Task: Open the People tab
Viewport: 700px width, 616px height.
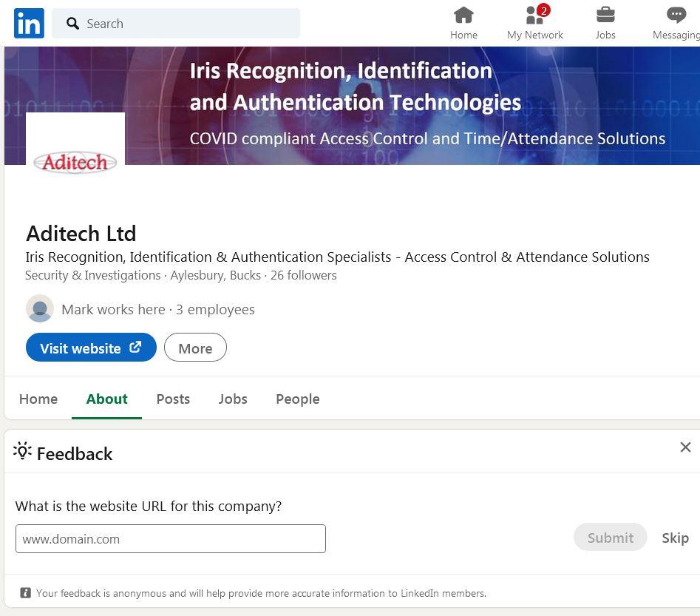Action: point(298,399)
